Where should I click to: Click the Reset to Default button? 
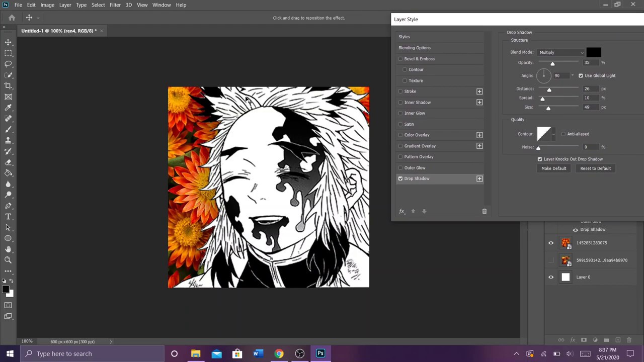click(596, 168)
